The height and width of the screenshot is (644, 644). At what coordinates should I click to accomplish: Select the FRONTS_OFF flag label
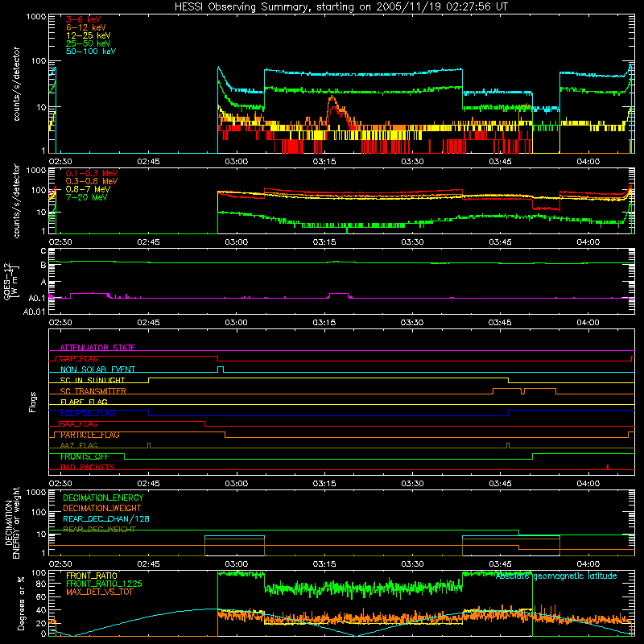click(x=85, y=456)
